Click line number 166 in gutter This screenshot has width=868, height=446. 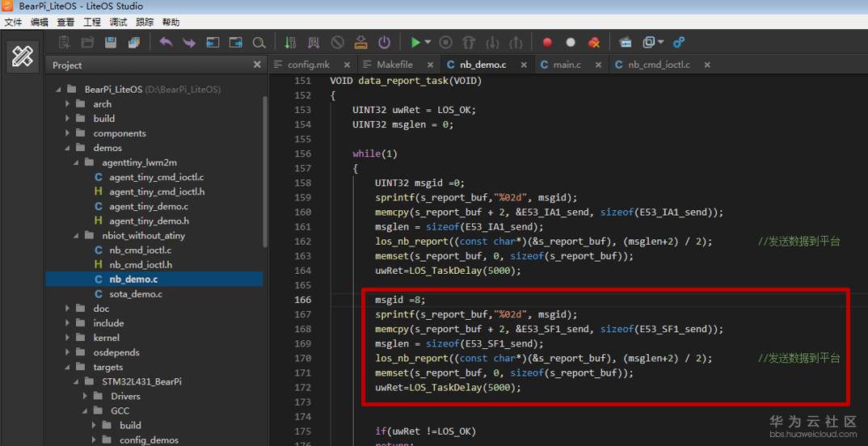[x=303, y=300]
